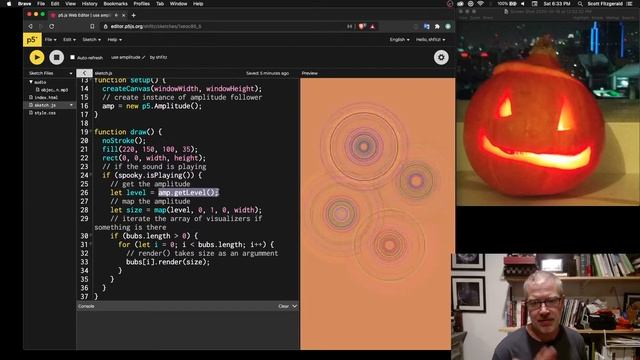
Task: Reload the browser page
Action: [x=51, y=27]
